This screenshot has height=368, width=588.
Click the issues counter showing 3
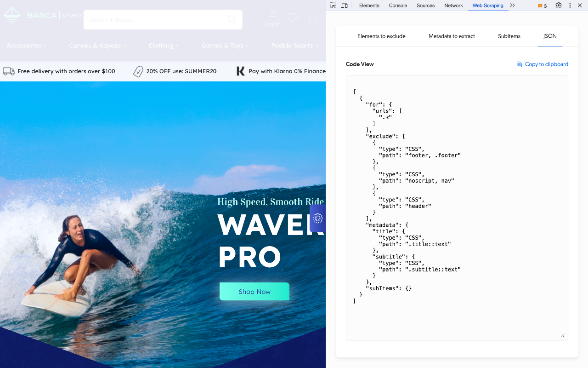pos(542,5)
